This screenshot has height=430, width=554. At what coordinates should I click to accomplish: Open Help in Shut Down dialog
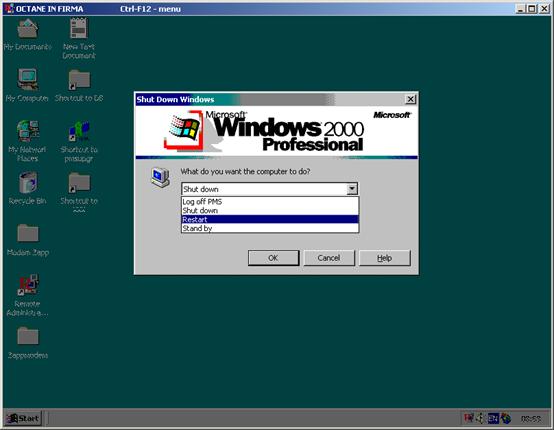pos(385,258)
